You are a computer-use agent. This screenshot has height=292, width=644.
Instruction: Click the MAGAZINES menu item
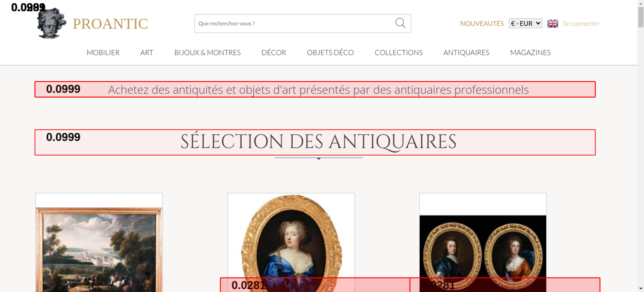point(530,52)
